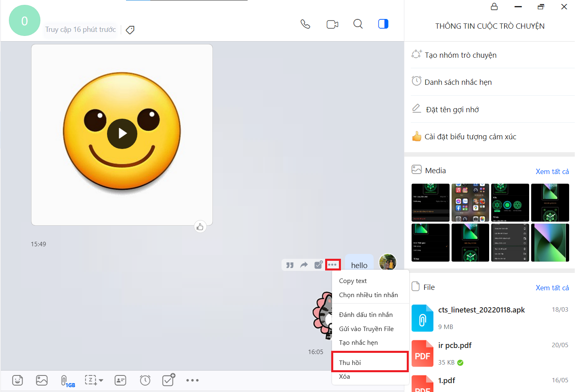Reply to hello message using the quote icon
Screen dimensions: 576x392
click(x=290, y=265)
